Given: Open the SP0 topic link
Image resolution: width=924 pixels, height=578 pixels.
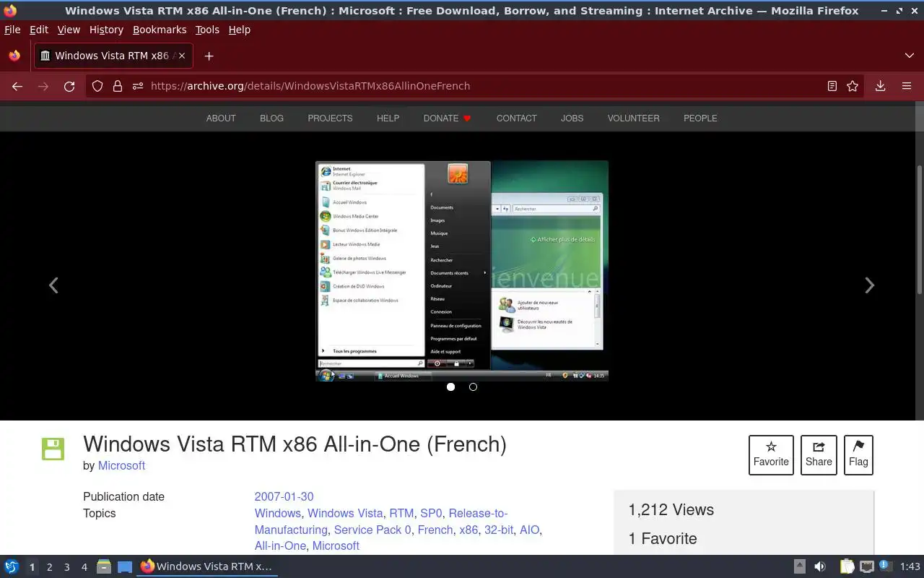Looking at the screenshot, I should (x=431, y=513).
